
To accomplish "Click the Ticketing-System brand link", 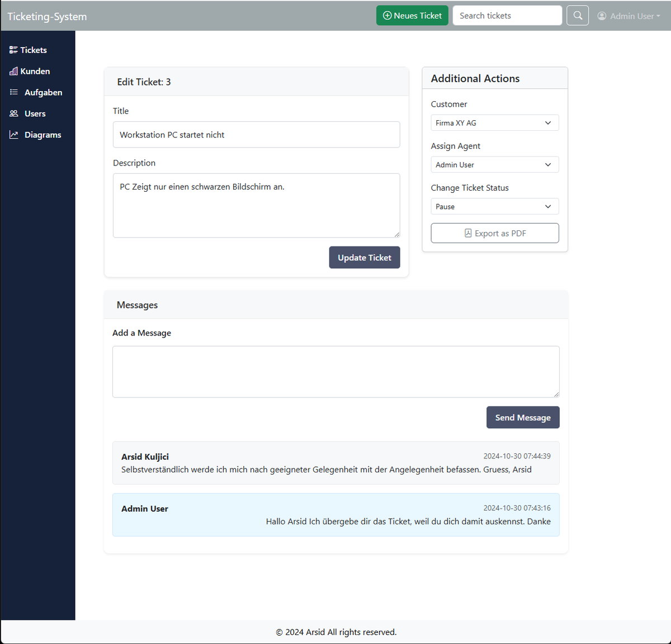I will [47, 16].
